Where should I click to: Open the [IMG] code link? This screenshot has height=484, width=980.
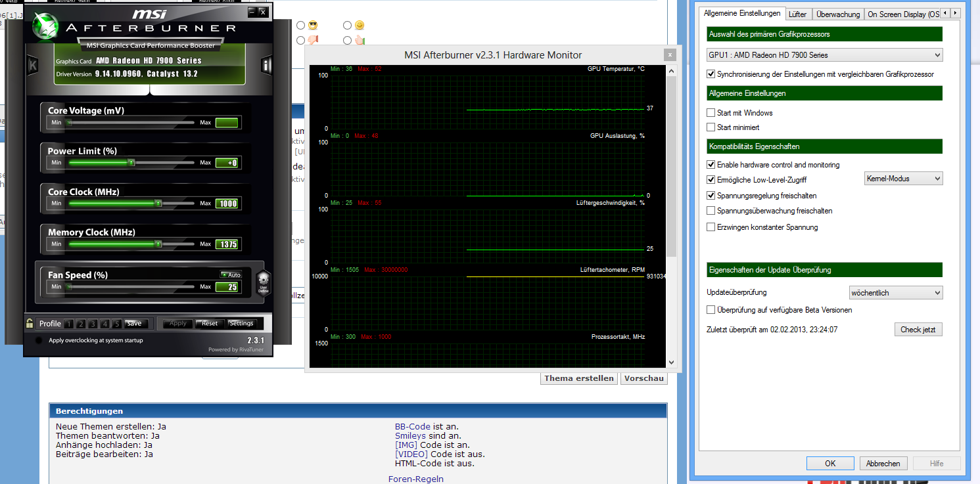[x=406, y=445]
